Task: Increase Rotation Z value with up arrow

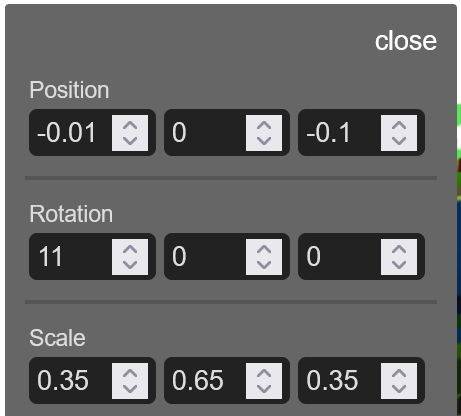Action: (399, 249)
